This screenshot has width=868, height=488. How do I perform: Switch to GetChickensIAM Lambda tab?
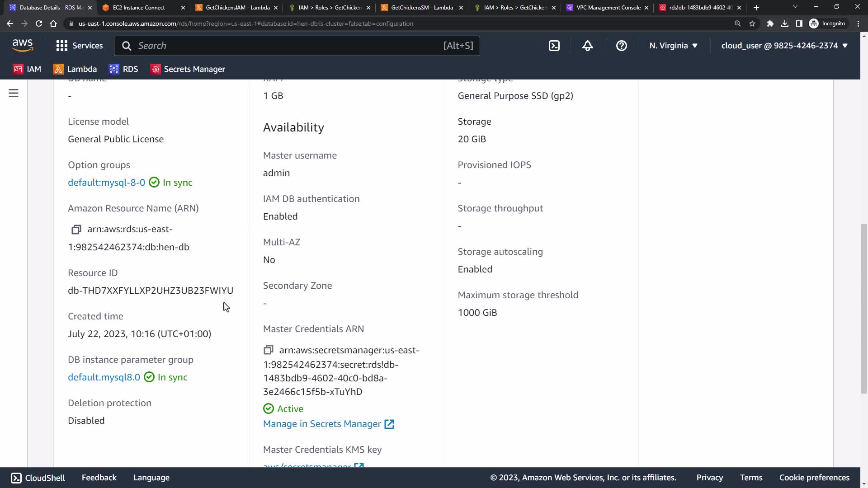(237, 8)
